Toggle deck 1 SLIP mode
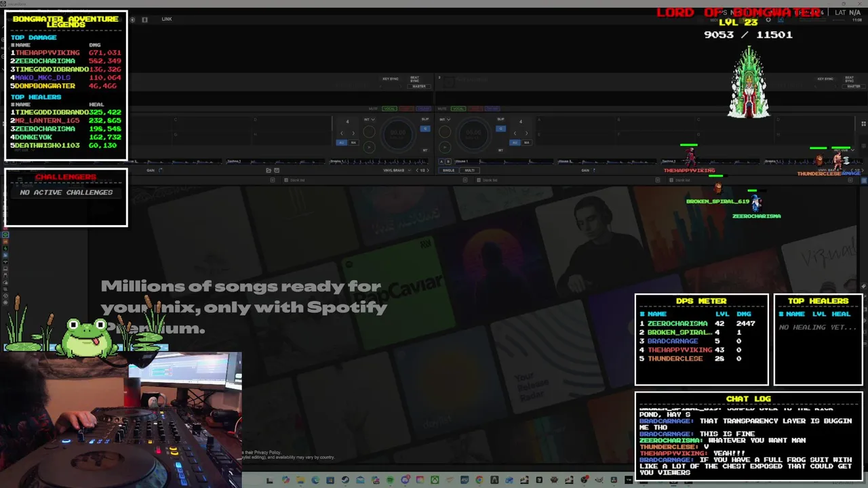Screen dimensions: 868x488 [425, 119]
